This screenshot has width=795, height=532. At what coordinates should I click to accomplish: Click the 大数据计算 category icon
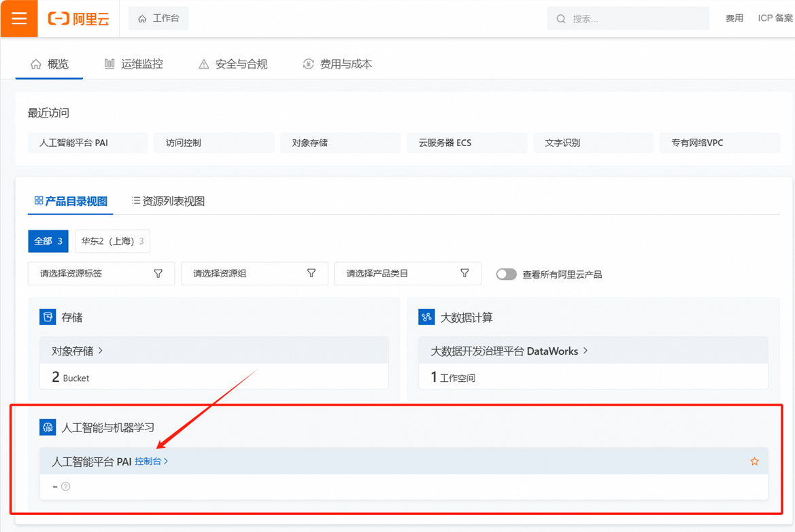(x=426, y=317)
